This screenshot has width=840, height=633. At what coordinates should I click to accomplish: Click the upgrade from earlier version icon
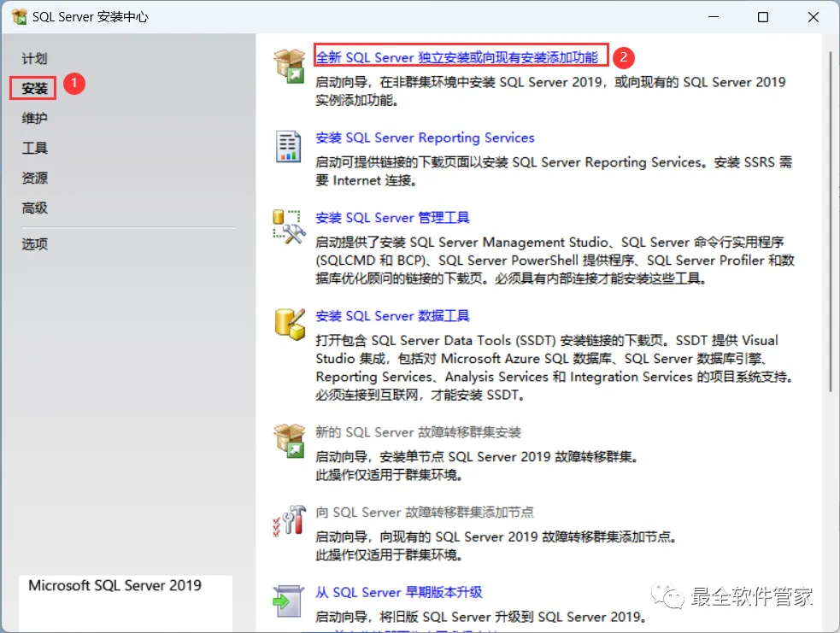point(288,601)
